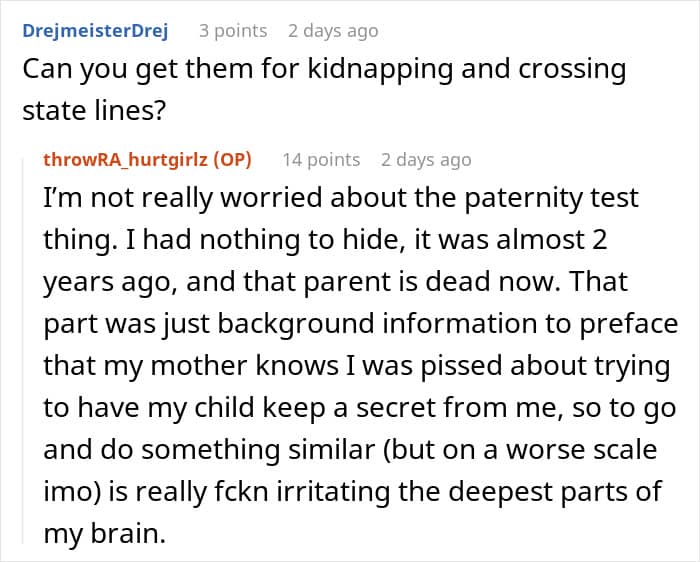Click the 3 points score
The width and height of the screenshot is (700, 562).
tap(233, 31)
